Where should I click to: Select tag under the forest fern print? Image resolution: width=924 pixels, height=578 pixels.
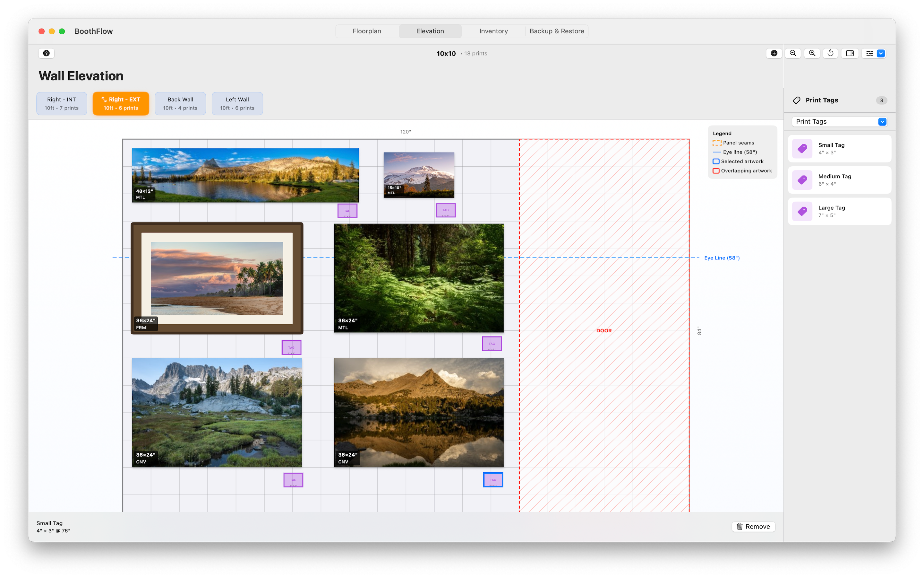pos(492,343)
